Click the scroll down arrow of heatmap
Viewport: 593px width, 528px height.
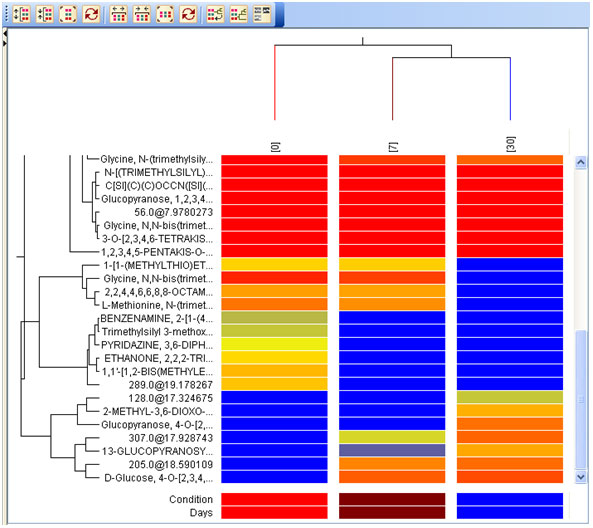point(581,477)
